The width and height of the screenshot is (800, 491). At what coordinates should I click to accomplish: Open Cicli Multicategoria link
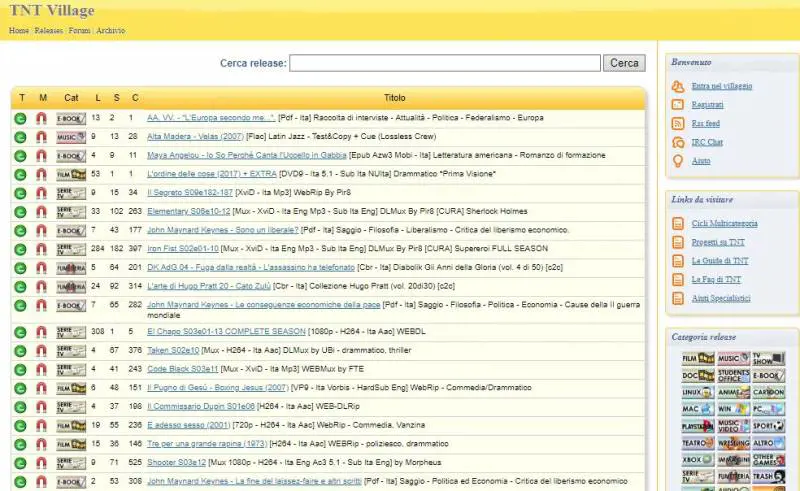click(x=724, y=224)
